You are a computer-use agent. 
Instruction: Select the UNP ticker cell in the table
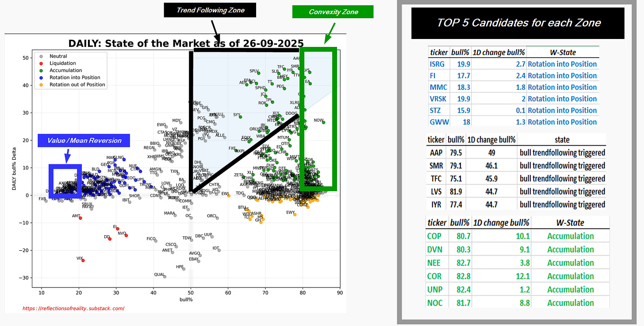pyautogui.click(x=434, y=289)
